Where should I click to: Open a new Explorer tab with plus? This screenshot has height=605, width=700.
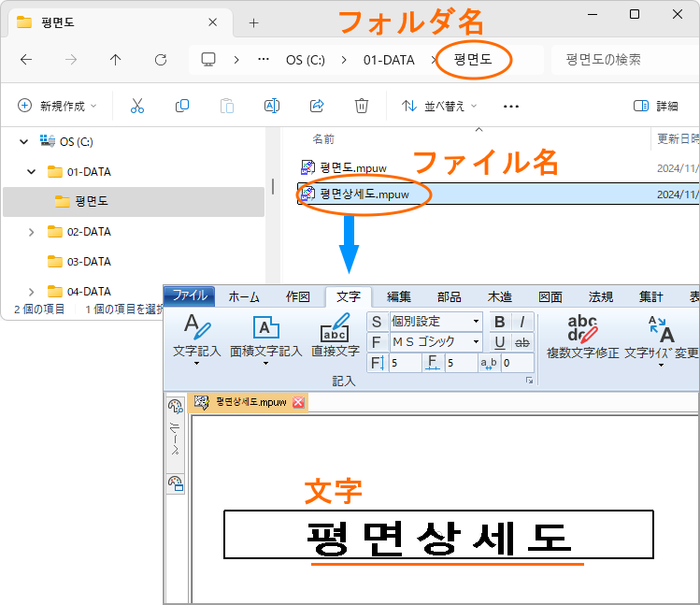(x=253, y=22)
